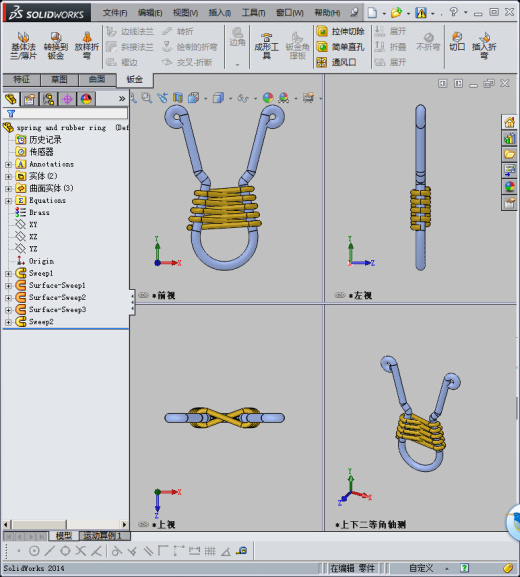Open the DimXpertManager crosshair tab icon

coord(67,99)
